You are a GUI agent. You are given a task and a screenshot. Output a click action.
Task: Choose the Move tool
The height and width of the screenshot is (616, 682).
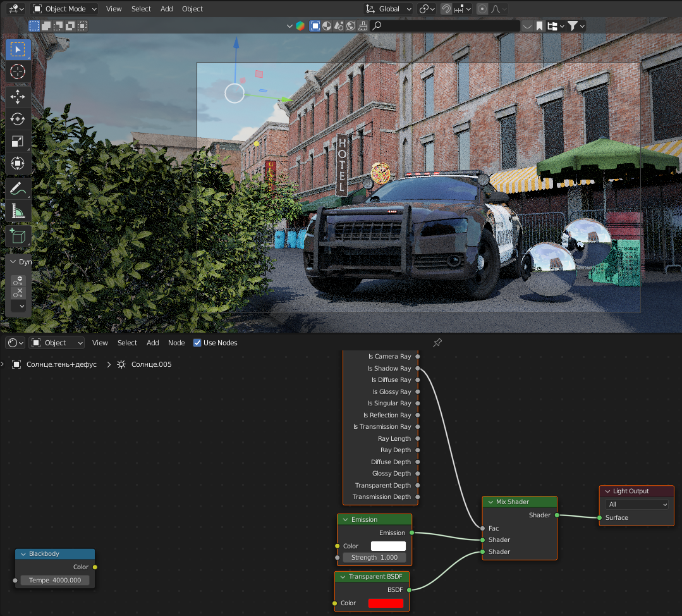pyautogui.click(x=18, y=97)
